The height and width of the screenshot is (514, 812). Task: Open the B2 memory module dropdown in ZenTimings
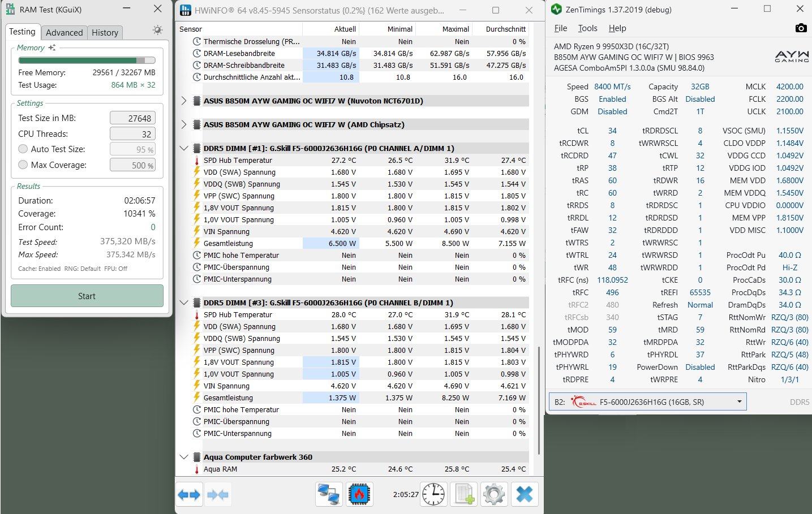[647, 402]
